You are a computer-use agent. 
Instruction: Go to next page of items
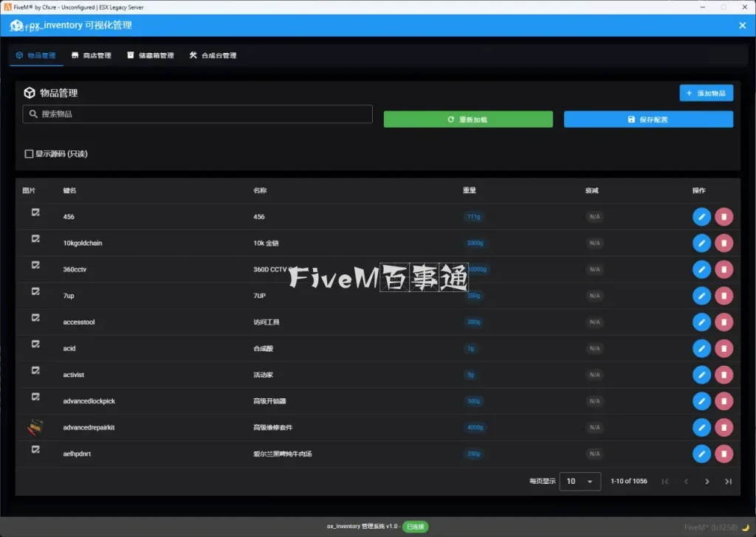coord(707,482)
